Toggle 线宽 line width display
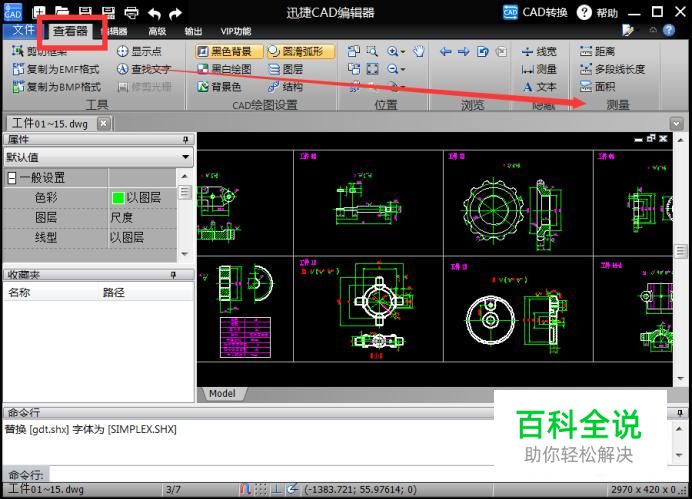692x499 pixels. [539, 52]
